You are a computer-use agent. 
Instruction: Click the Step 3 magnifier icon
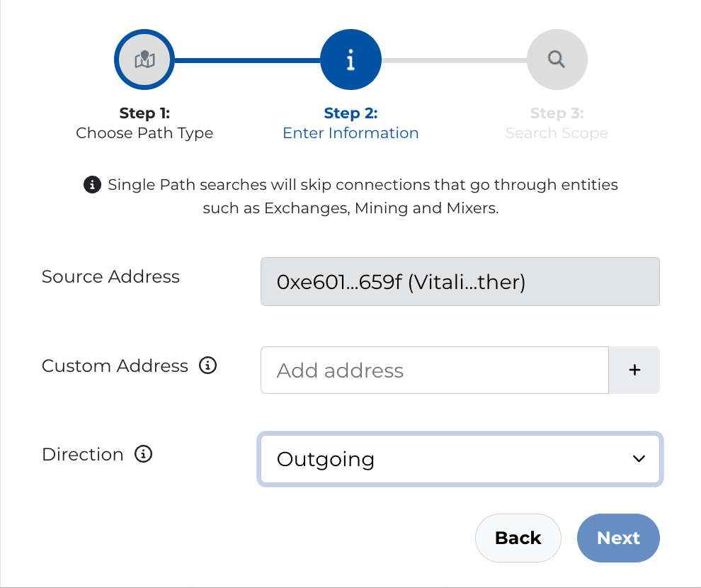557,60
